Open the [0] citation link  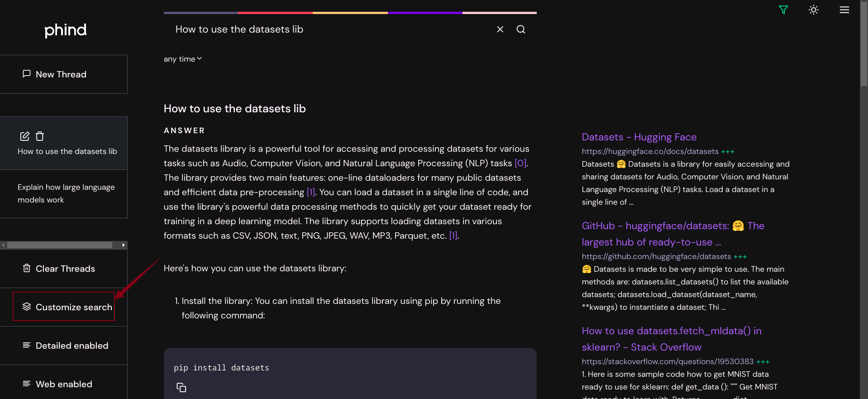click(520, 163)
